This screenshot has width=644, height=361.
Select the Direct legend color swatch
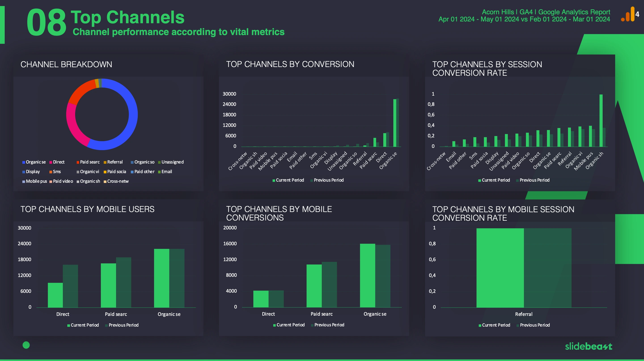(x=51, y=162)
